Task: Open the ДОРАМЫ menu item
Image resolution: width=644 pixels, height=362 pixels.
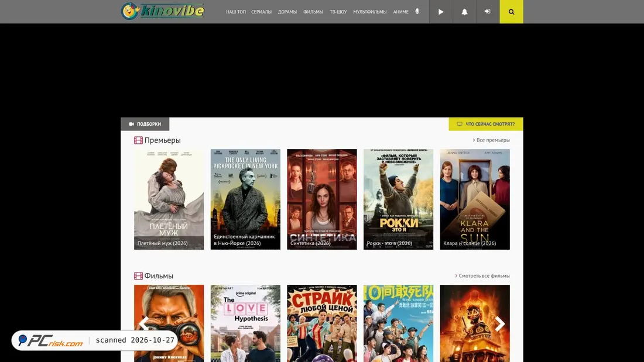Action: [287, 12]
